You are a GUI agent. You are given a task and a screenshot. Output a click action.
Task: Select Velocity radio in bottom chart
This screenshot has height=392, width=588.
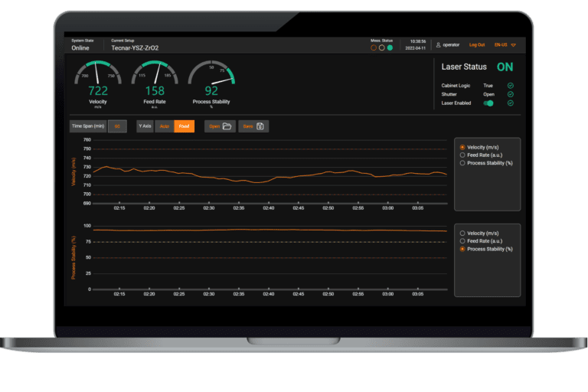pyautogui.click(x=462, y=233)
